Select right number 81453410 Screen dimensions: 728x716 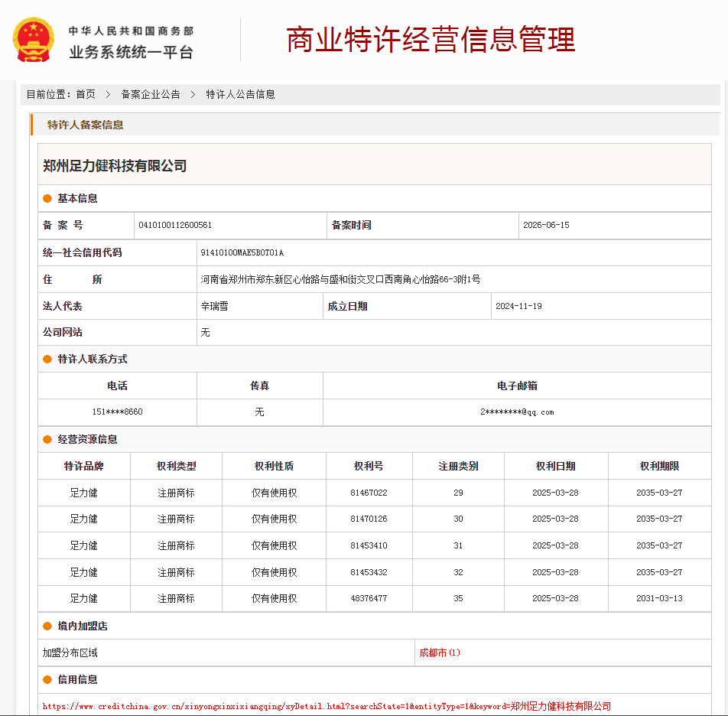click(x=369, y=546)
